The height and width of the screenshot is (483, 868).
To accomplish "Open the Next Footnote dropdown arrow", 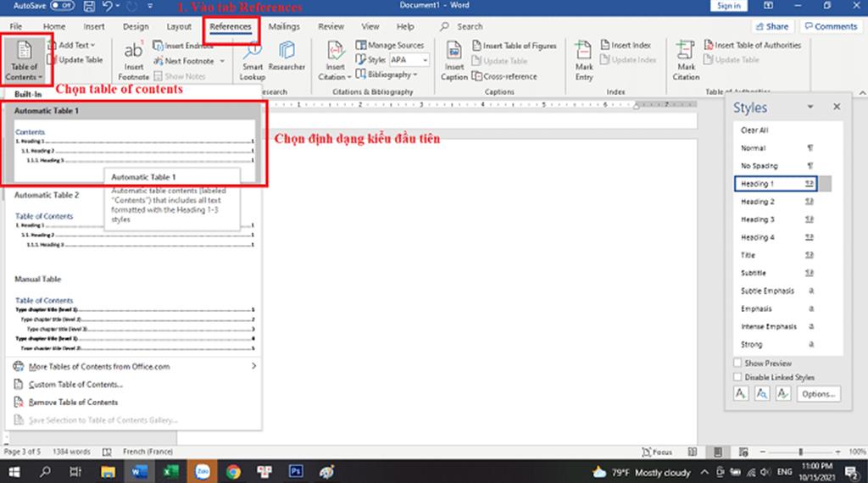I will [222, 61].
